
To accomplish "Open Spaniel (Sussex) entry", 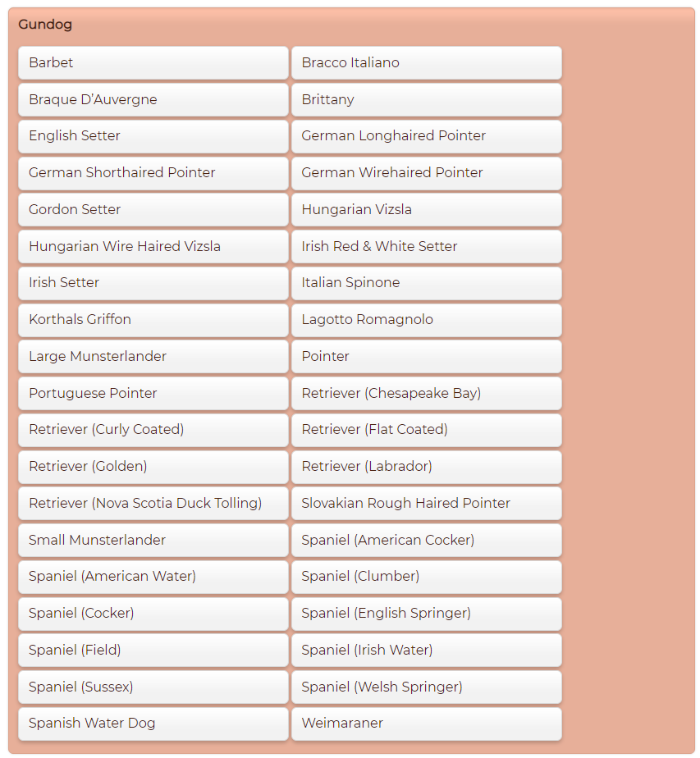I will coord(153,687).
